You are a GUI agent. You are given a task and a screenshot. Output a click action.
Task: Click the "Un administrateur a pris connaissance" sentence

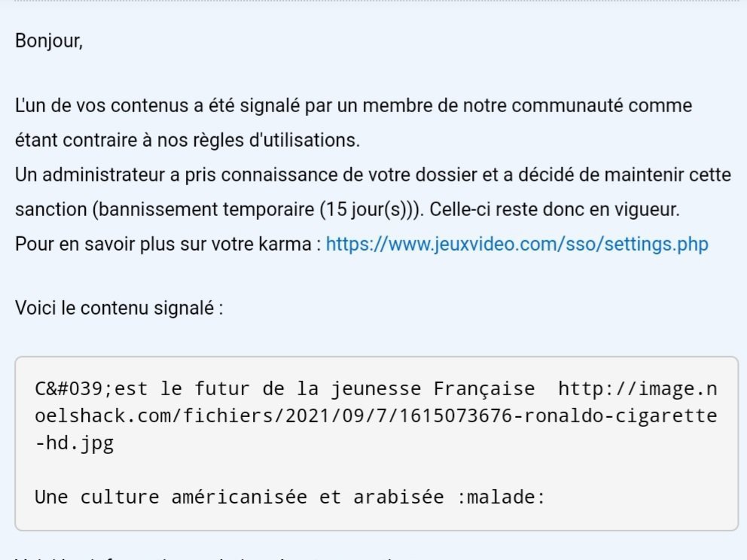coord(373,175)
